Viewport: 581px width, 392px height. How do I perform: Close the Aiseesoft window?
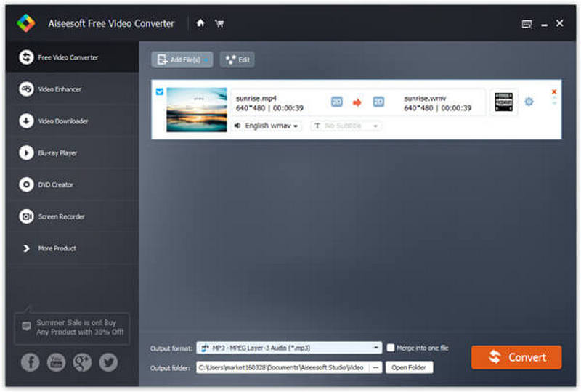[559, 23]
